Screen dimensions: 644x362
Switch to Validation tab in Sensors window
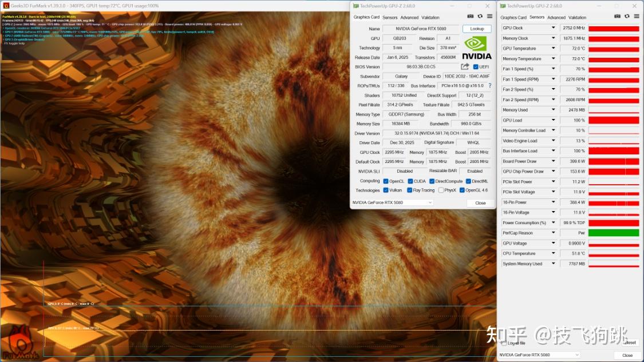click(x=578, y=18)
